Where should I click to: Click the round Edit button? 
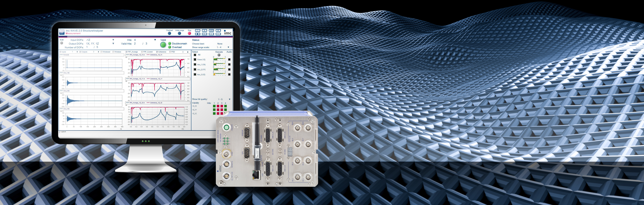61,43
